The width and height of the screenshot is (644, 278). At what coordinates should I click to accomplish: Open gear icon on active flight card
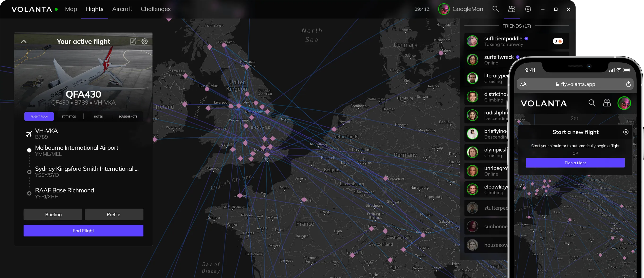coord(145,41)
